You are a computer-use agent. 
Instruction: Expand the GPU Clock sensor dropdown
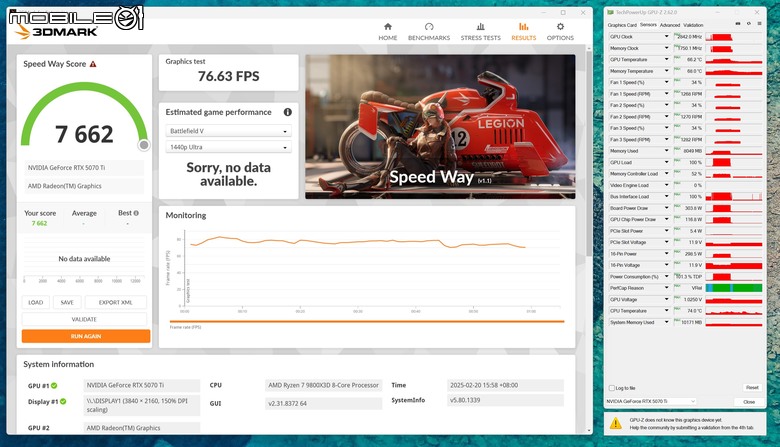click(667, 37)
